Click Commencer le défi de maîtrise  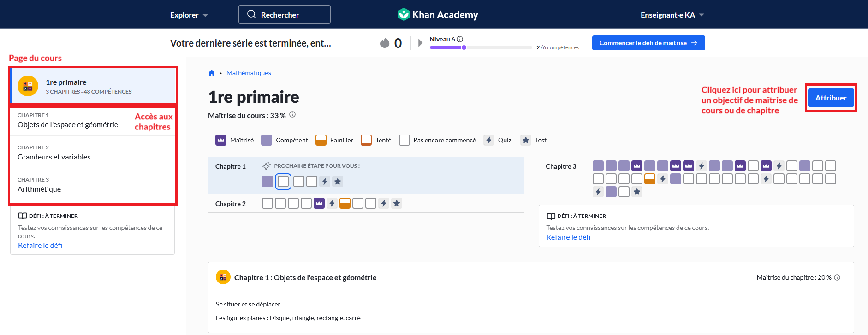648,43
